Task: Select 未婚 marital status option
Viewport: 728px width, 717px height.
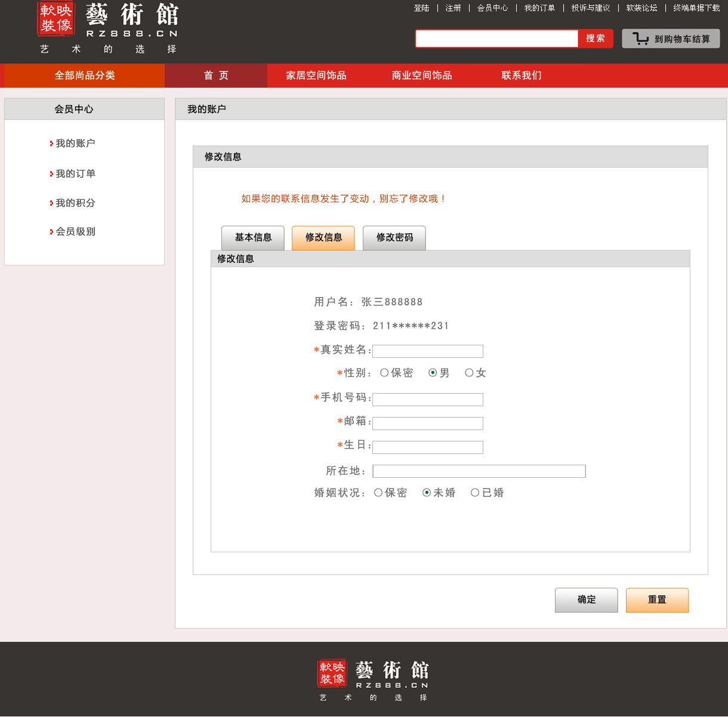Action: click(x=427, y=493)
